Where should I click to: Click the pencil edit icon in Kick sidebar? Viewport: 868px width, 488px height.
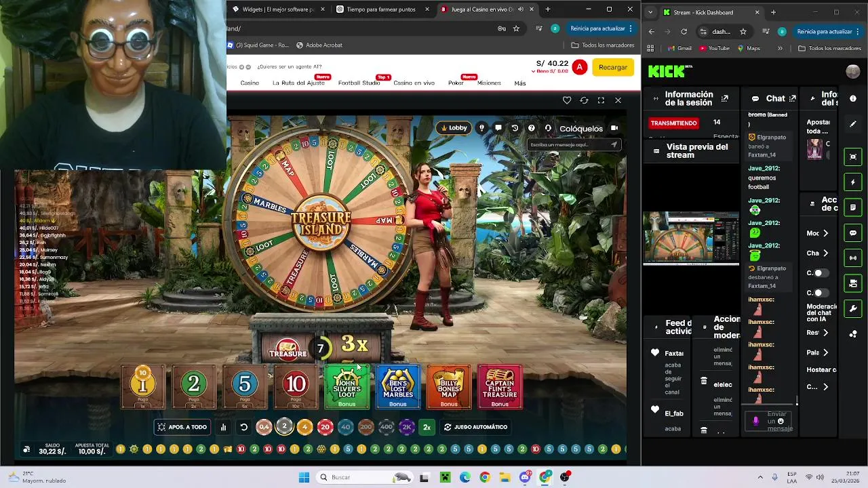(853, 125)
